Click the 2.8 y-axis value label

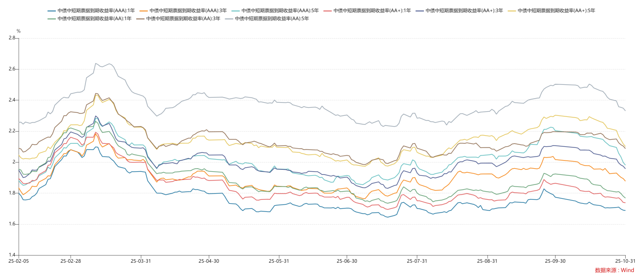11,38
